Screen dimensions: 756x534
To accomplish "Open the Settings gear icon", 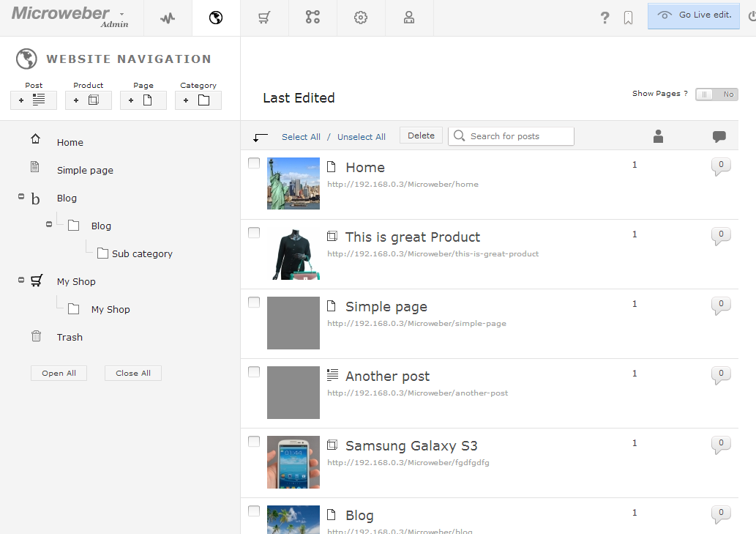I will click(x=361, y=18).
